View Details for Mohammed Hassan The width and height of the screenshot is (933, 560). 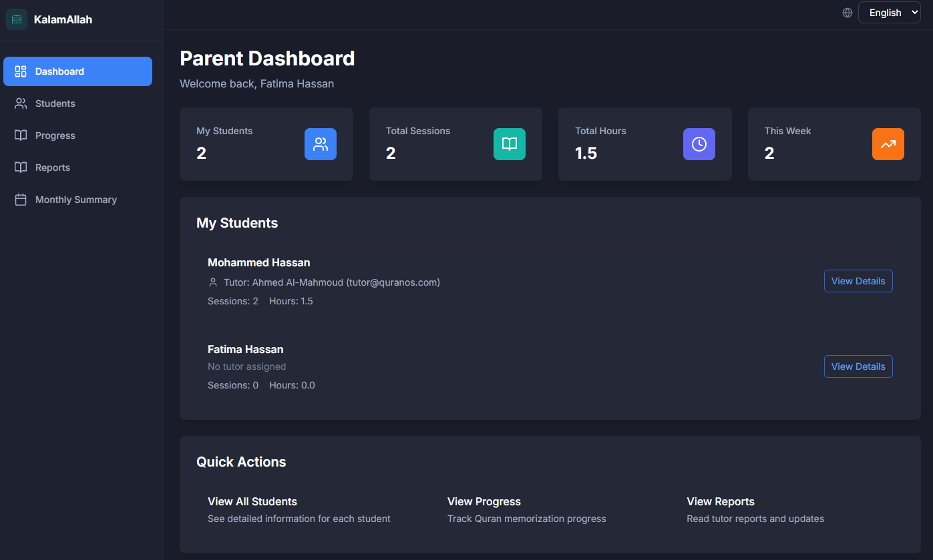[x=858, y=281]
